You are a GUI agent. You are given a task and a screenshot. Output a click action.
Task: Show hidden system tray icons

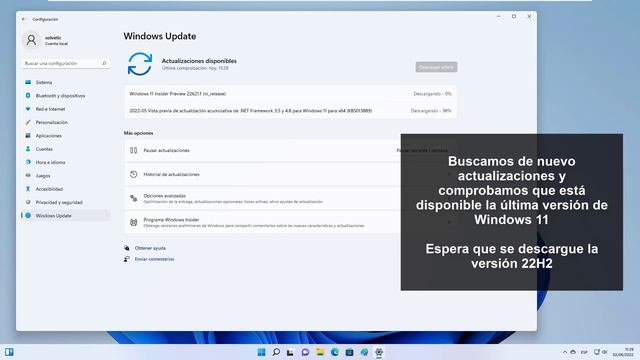[565, 352]
